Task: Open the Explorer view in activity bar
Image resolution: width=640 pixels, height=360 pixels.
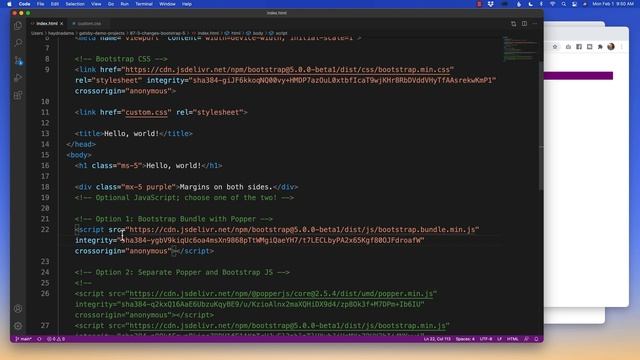Action: [x=18, y=26]
